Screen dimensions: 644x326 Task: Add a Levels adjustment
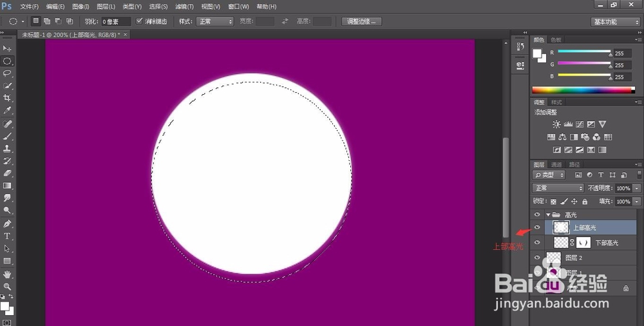point(569,124)
